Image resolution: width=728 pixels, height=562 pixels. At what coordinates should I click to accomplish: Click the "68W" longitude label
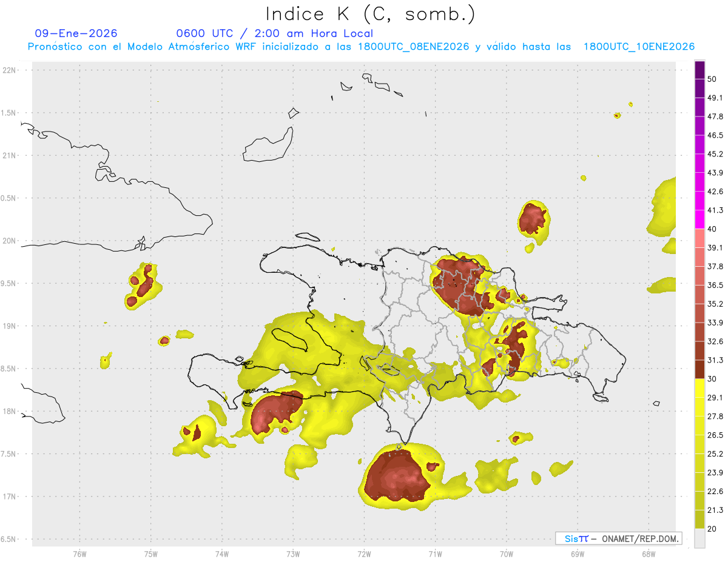point(649,554)
